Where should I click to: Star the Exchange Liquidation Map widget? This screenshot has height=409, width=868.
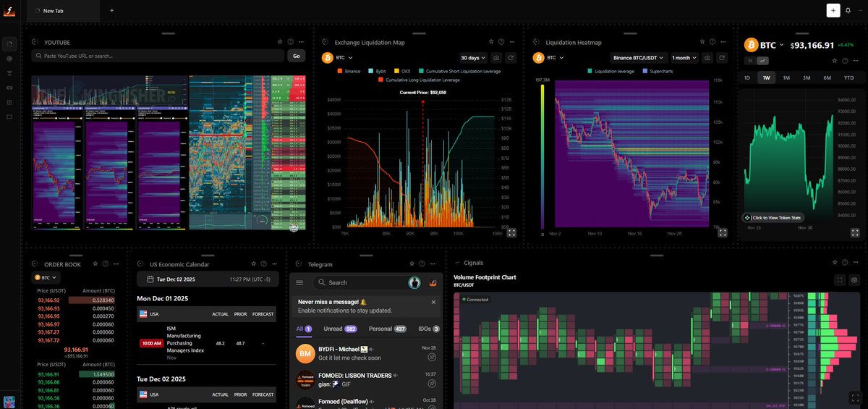491,42
